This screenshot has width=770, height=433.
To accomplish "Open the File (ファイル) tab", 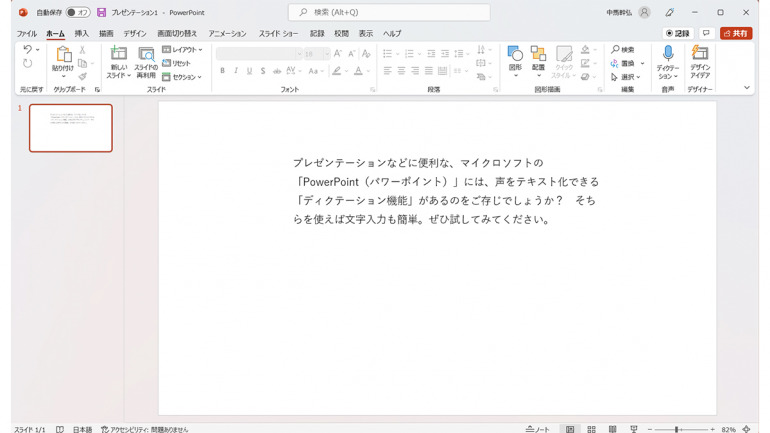I will point(27,33).
